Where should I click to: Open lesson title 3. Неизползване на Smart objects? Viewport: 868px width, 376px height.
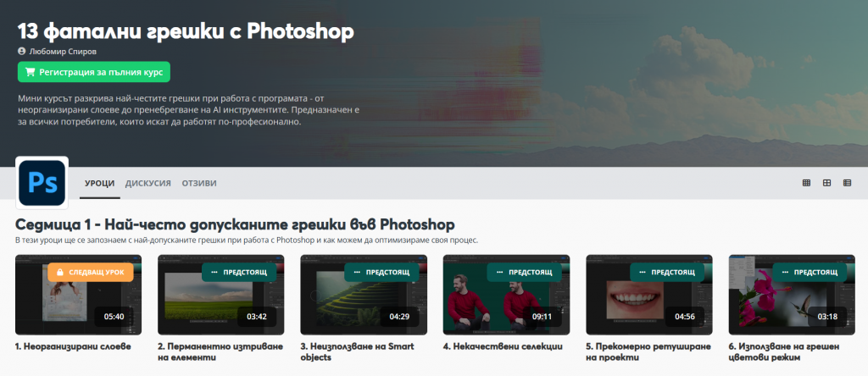coord(357,351)
